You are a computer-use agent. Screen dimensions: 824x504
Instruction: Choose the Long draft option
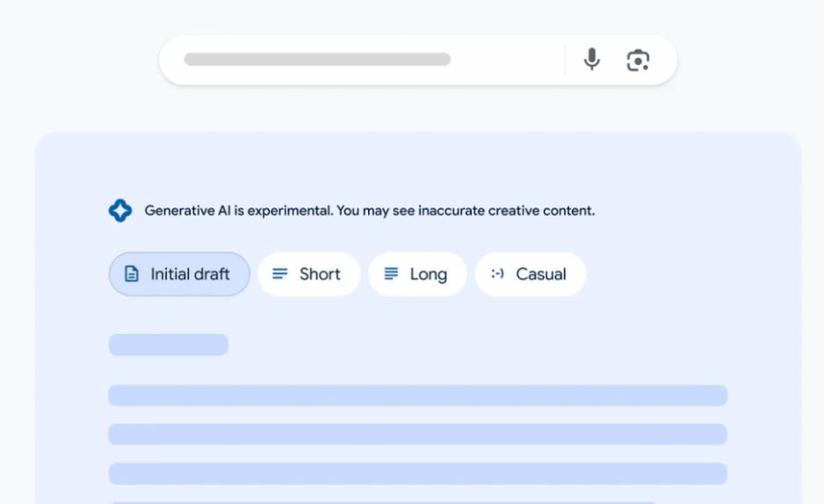[x=417, y=274]
